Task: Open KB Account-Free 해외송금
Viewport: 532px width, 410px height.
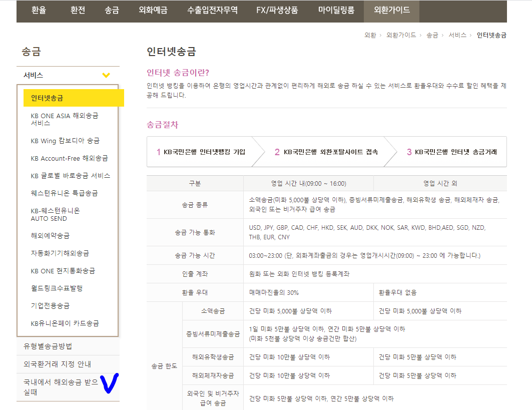Action: 69,159
